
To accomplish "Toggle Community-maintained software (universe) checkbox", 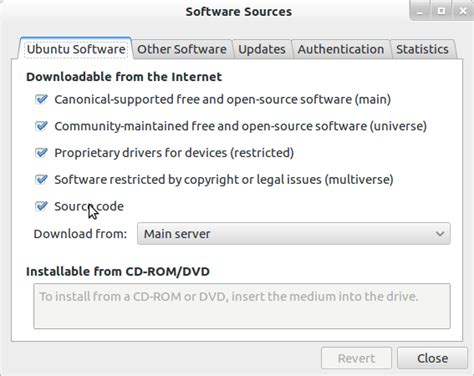I will 41,126.
